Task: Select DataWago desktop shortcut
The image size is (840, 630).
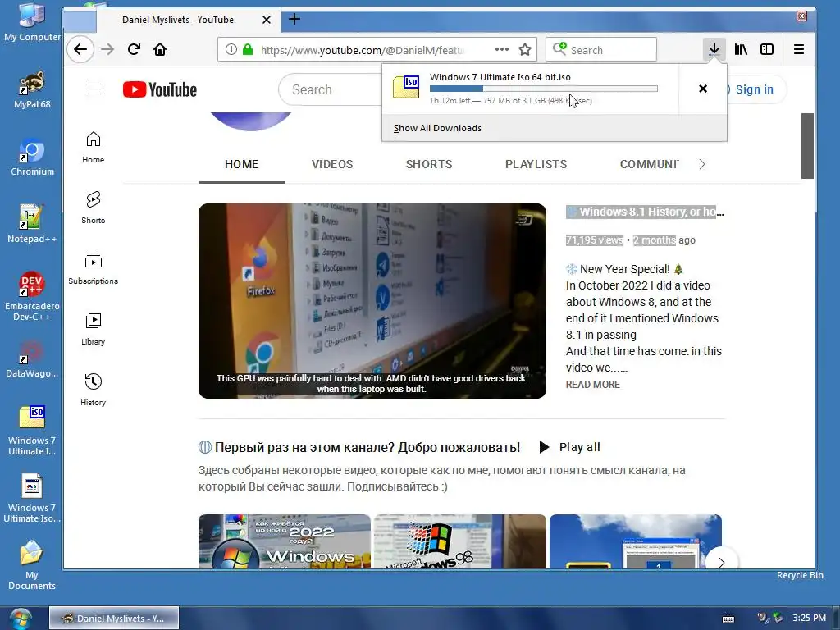Action: tap(32, 359)
